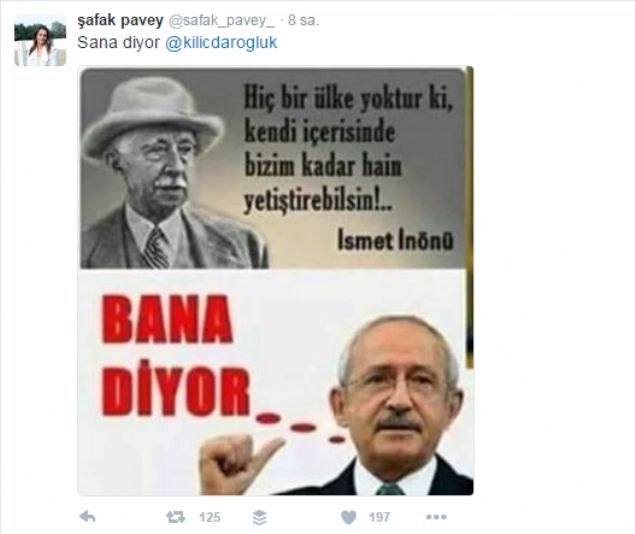Click the şafak pavey profile avatar
This screenshot has width=635, height=534.
[40, 40]
